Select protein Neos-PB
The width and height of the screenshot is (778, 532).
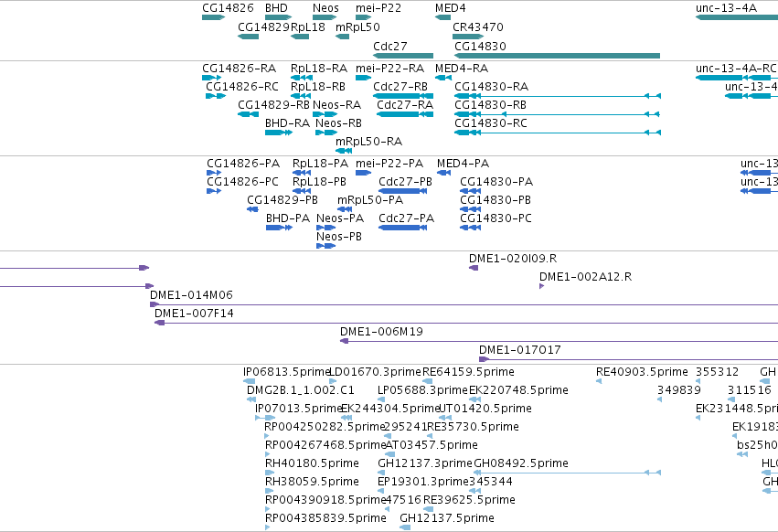click(326, 247)
